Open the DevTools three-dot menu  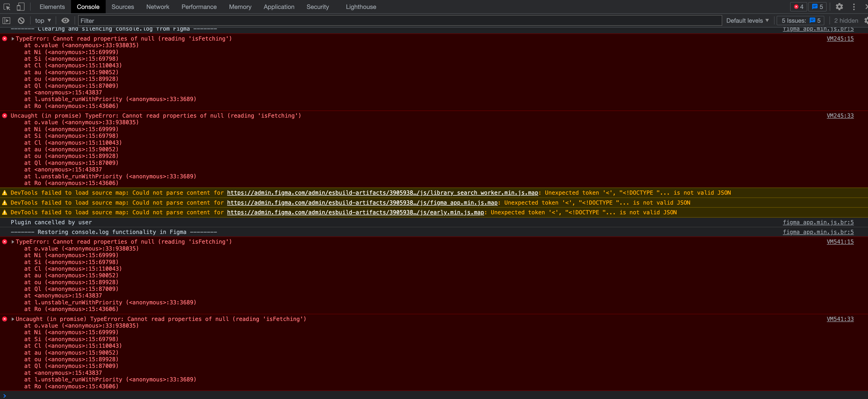853,7
